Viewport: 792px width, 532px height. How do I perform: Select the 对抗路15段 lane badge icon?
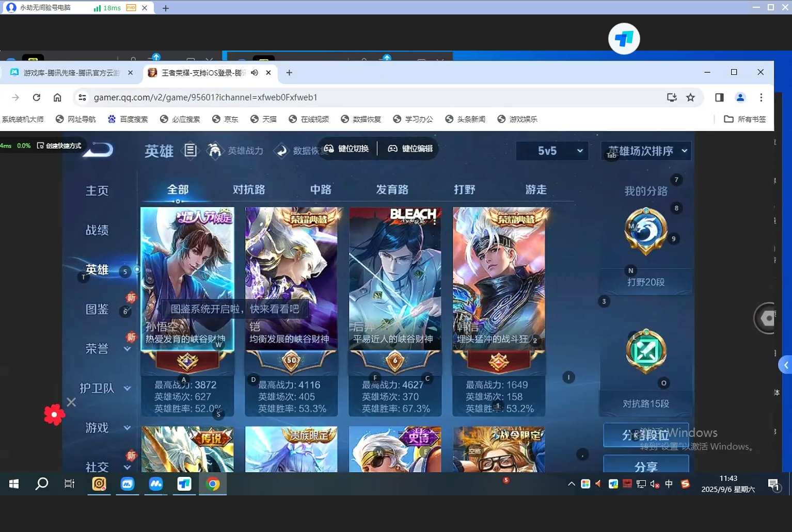[645, 351]
